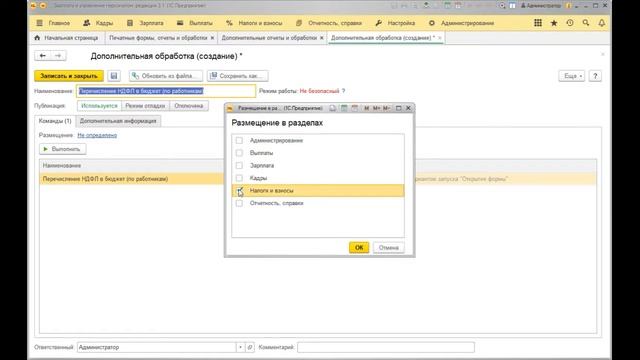Click the info icon next to Администратор
The width and height of the screenshot is (640, 360).
568,6
